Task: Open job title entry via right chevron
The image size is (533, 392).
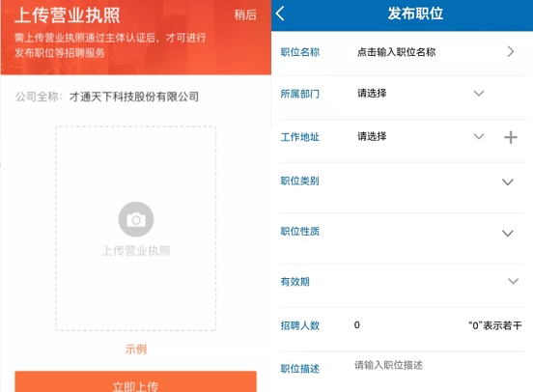Action: pos(511,52)
